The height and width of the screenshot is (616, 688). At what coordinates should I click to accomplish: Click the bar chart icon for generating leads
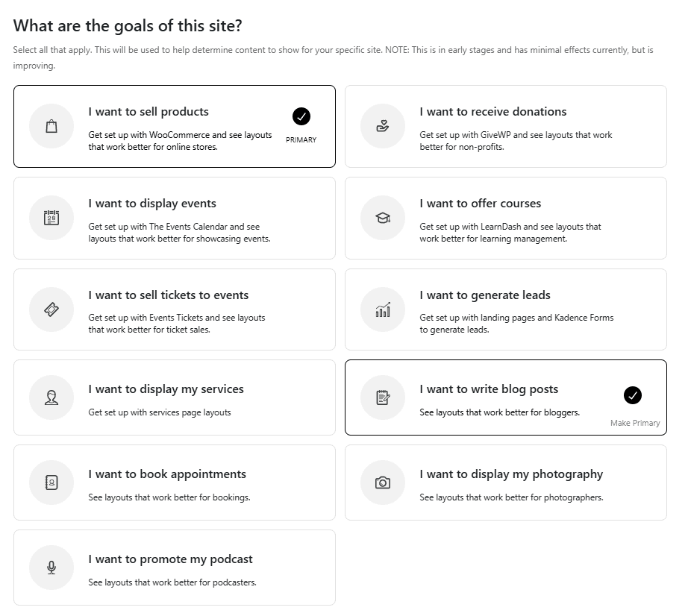pyautogui.click(x=382, y=309)
